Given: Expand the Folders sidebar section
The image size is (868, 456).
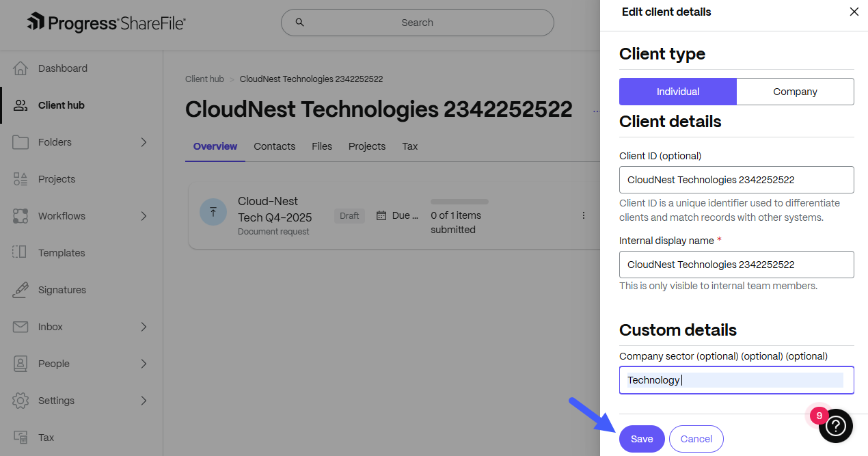Looking at the screenshot, I should pos(143,142).
